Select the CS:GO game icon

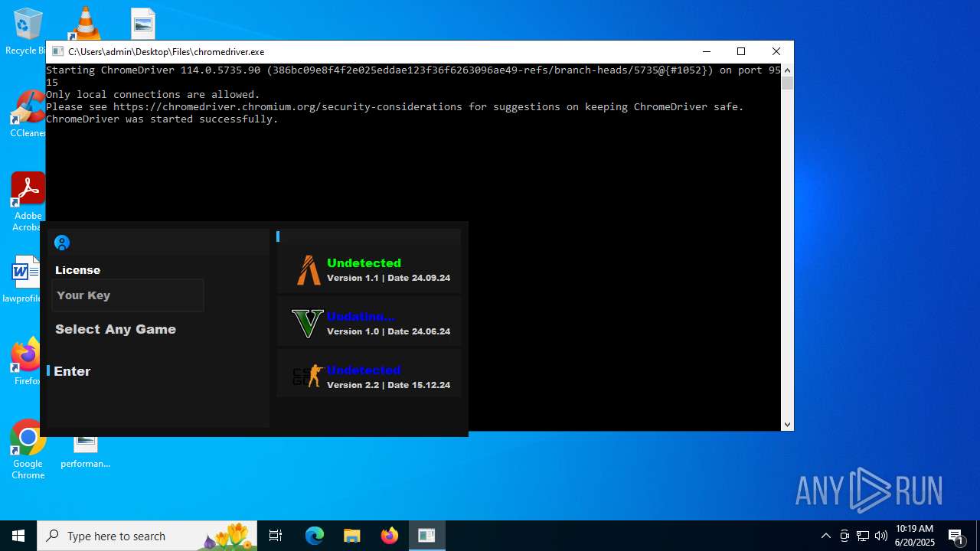pos(308,377)
